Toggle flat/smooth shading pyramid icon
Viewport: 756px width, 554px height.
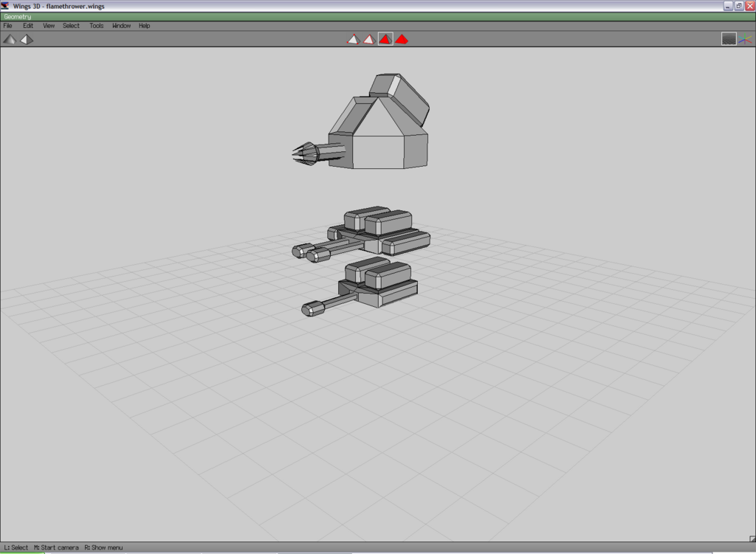[x=10, y=39]
